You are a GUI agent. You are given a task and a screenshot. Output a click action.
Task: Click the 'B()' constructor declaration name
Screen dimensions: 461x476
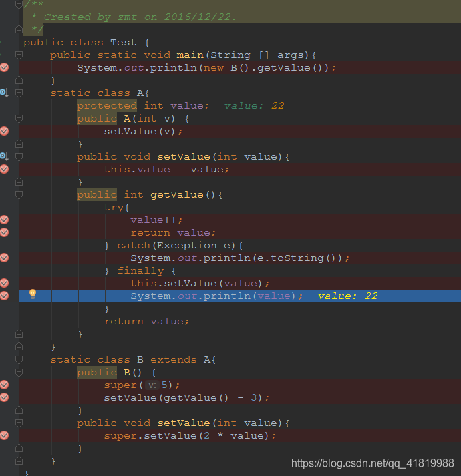coord(133,372)
